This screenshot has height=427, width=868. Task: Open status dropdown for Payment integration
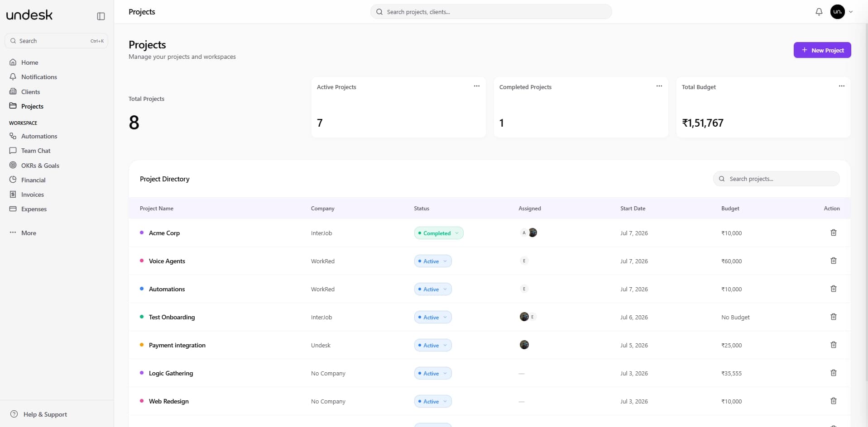[433, 345]
